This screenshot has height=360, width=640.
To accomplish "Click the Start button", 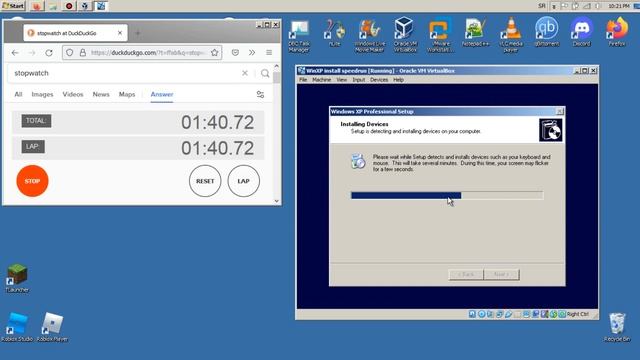I will pos(13,6).
